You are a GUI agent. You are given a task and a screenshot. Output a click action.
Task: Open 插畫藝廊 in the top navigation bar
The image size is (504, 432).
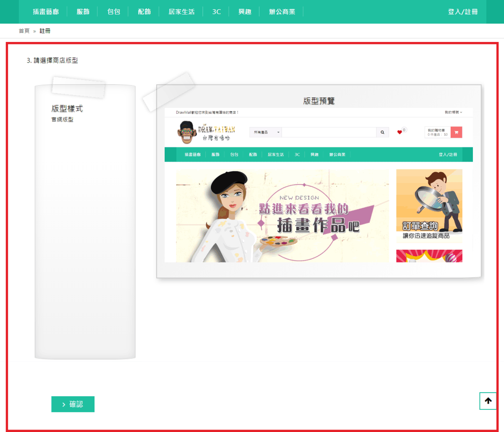(46, 12)
